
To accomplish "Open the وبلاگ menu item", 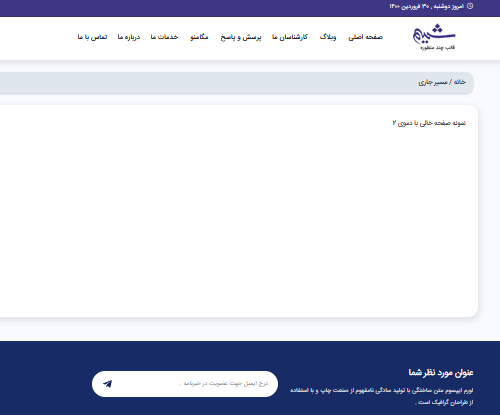I will click(x=328, y=37).
